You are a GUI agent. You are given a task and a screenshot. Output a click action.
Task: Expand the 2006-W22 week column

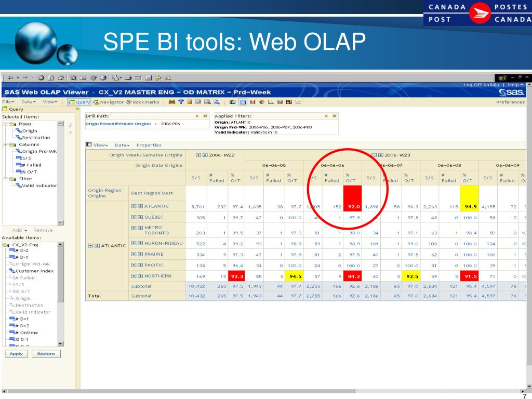(x=198, y=155)
